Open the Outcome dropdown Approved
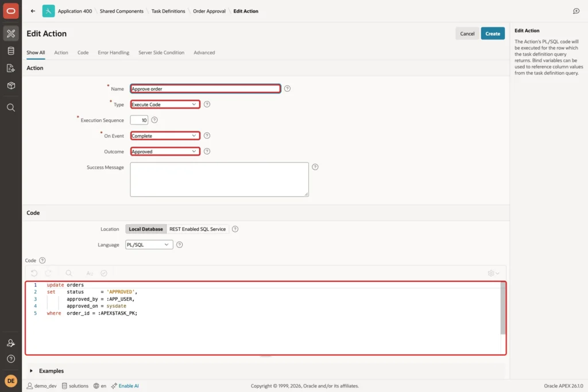The height and width of the screenshot is (392, 588). tap(165, 152)
